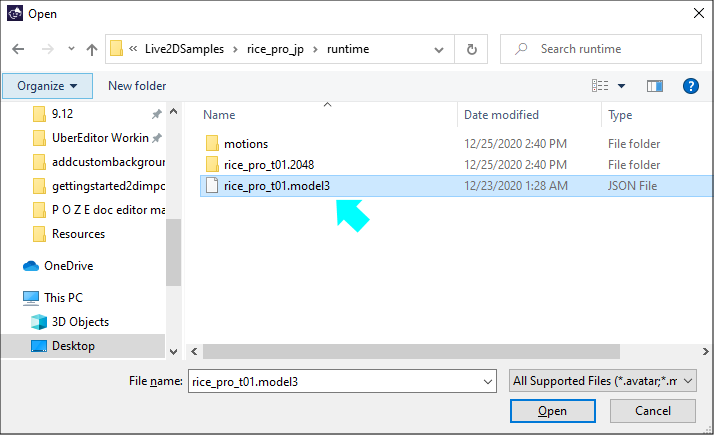The image size is (714, 435).
Task: Click the left arrow of horizontal scrollbar
Action: click(194, 351)
